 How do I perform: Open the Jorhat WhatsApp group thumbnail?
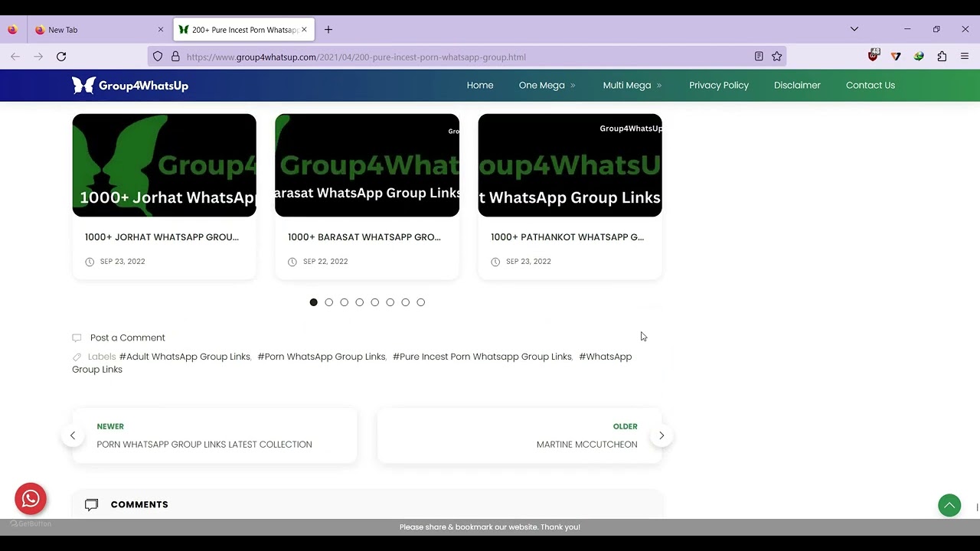164,165
